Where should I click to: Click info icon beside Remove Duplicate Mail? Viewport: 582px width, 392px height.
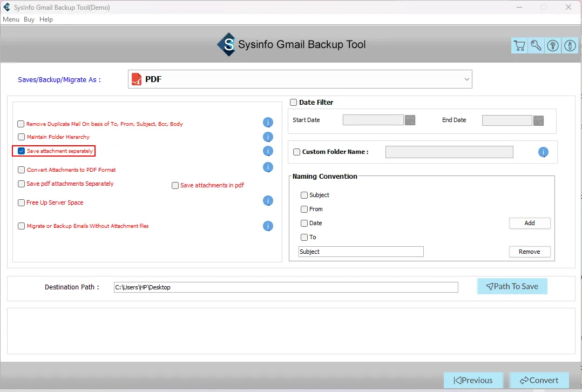(268, 123)
